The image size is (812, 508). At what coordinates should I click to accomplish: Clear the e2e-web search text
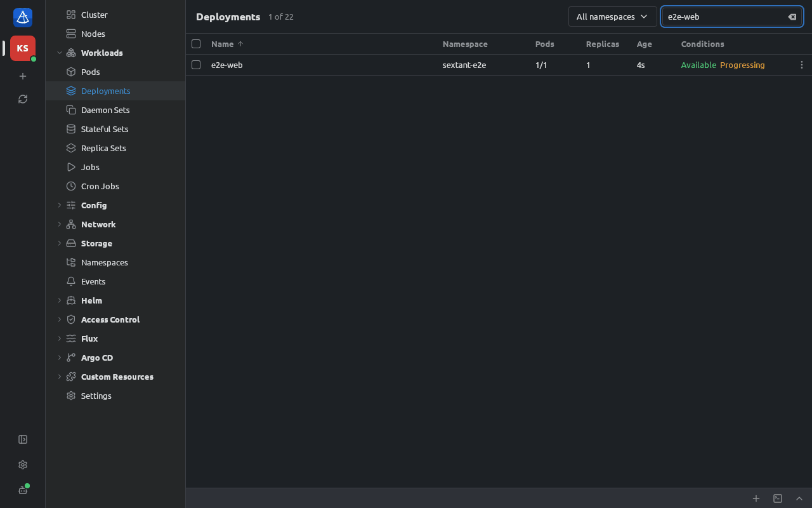(x=792, y=17)
